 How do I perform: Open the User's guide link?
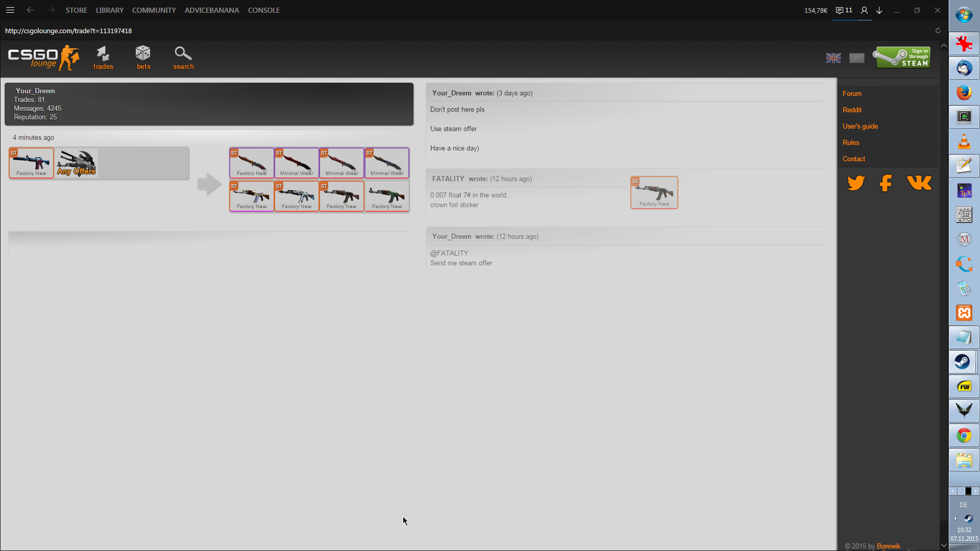[860, 126]
